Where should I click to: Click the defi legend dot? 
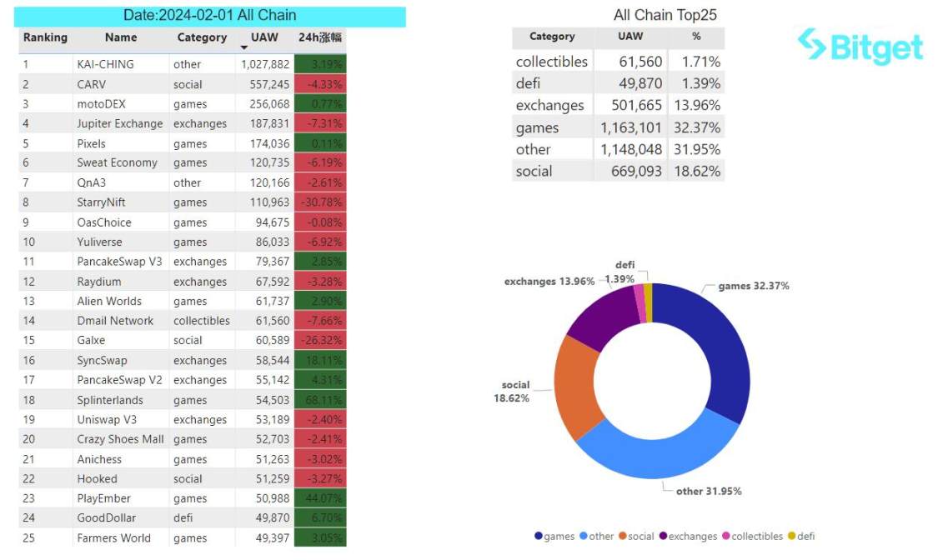(791, 537)
